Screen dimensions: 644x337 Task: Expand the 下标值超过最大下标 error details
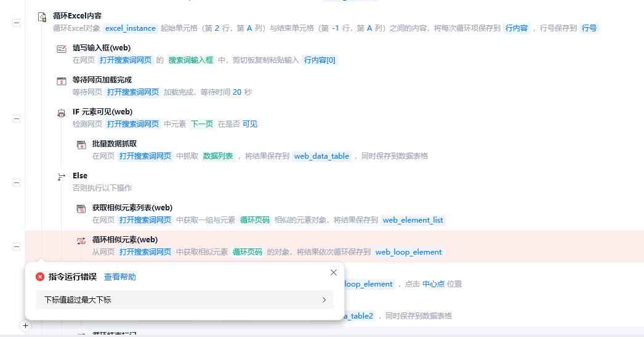324,300
